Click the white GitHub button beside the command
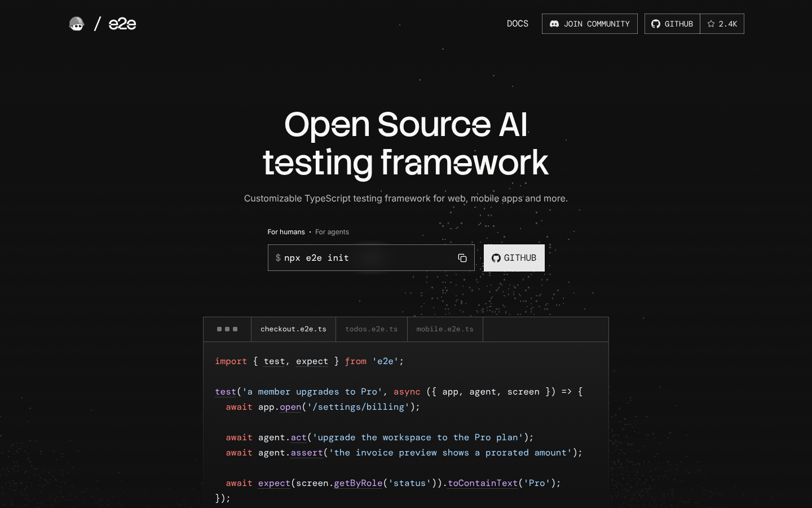The image size is (812, 508). click(514, 258)
